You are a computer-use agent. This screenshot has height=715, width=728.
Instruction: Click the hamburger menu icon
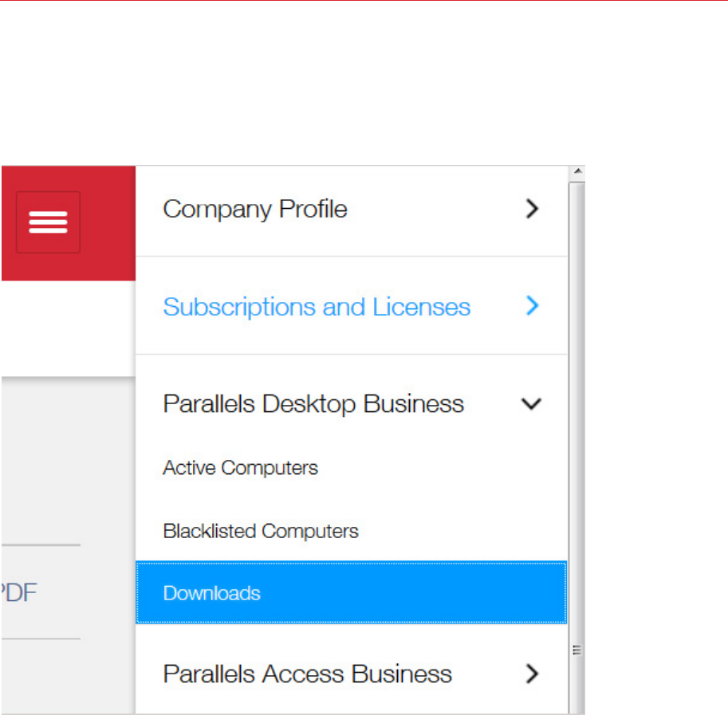(x=48, y=222)
